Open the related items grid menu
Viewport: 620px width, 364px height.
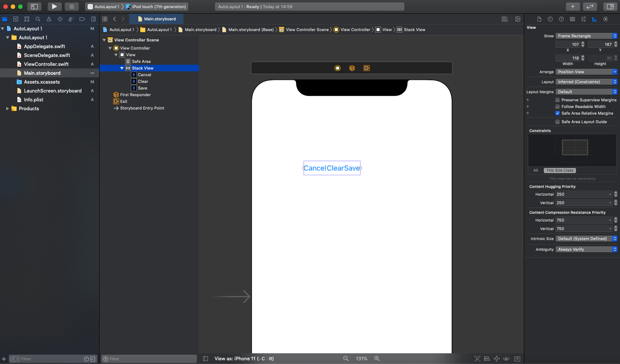(x=105, y=19)
